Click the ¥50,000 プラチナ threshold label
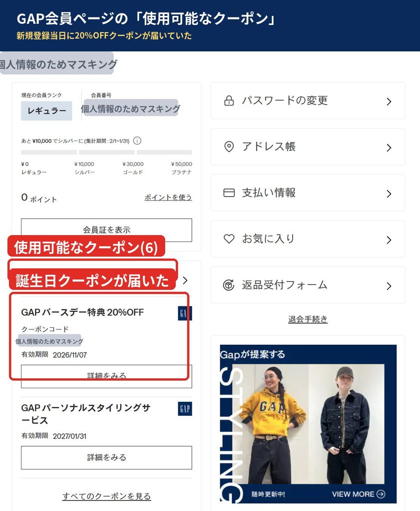This screenshot has width=420, height=511. click(x=182, y=168)
